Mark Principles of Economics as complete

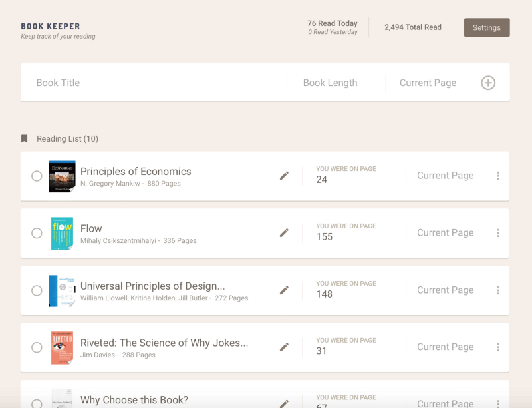(37, 176)
